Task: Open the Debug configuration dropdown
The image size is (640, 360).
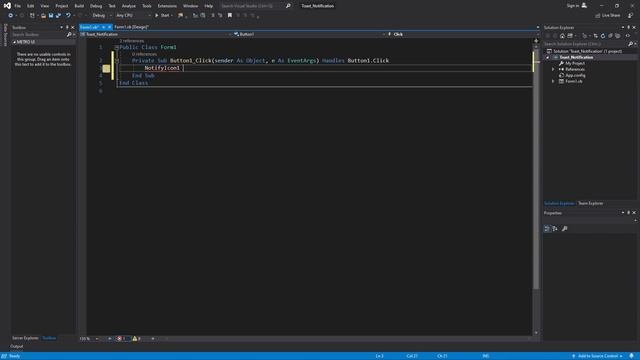Action: 101,16
